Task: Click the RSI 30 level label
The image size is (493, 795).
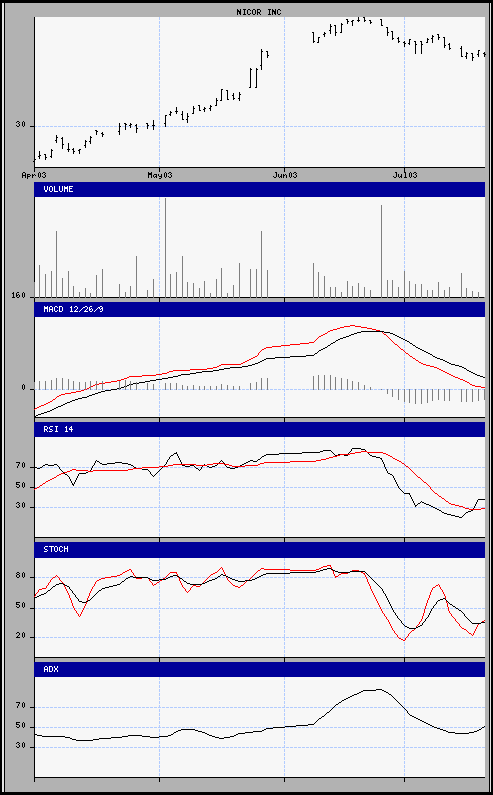Action: click(21, 507)
